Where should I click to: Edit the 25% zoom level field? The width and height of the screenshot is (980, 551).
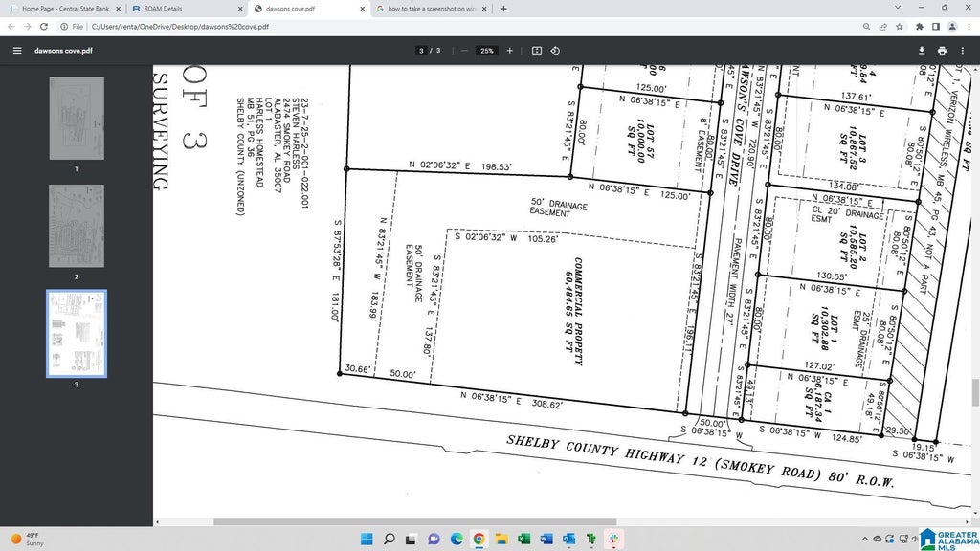[487, 51]
